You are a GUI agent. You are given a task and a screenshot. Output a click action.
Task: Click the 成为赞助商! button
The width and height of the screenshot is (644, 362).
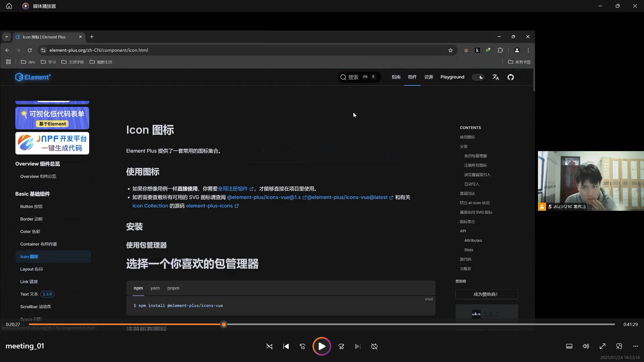coord(487,294)
